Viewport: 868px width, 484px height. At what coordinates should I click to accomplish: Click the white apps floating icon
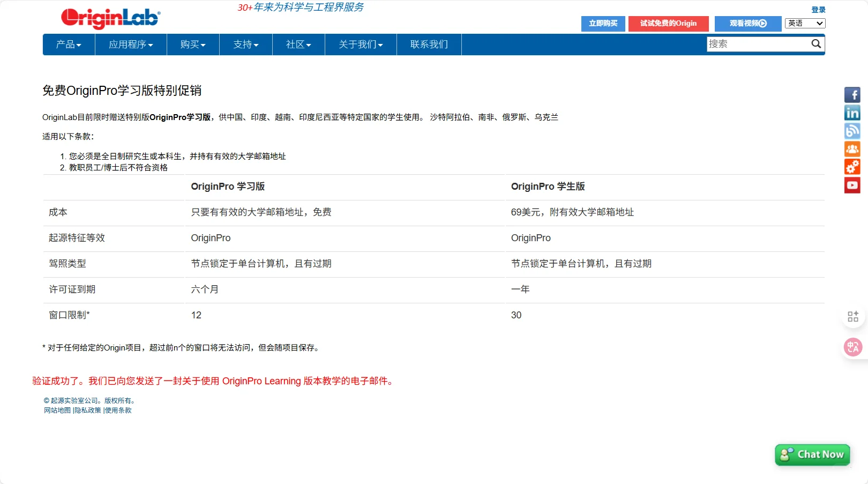click(853, 316)
